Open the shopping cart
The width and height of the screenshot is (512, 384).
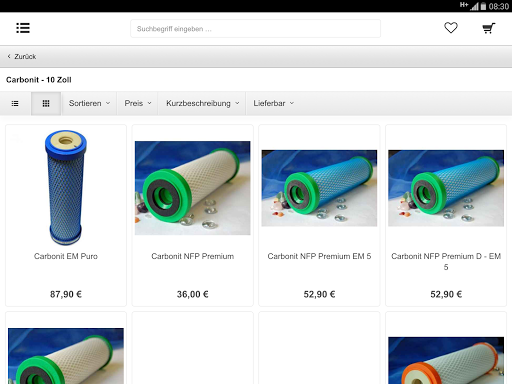pyautogui.click(x=489, y=28)
